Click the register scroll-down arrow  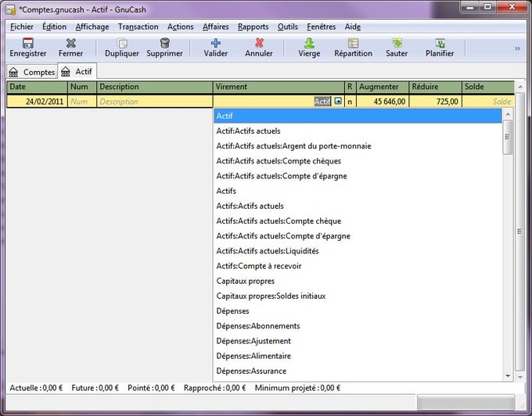[519, 377]
